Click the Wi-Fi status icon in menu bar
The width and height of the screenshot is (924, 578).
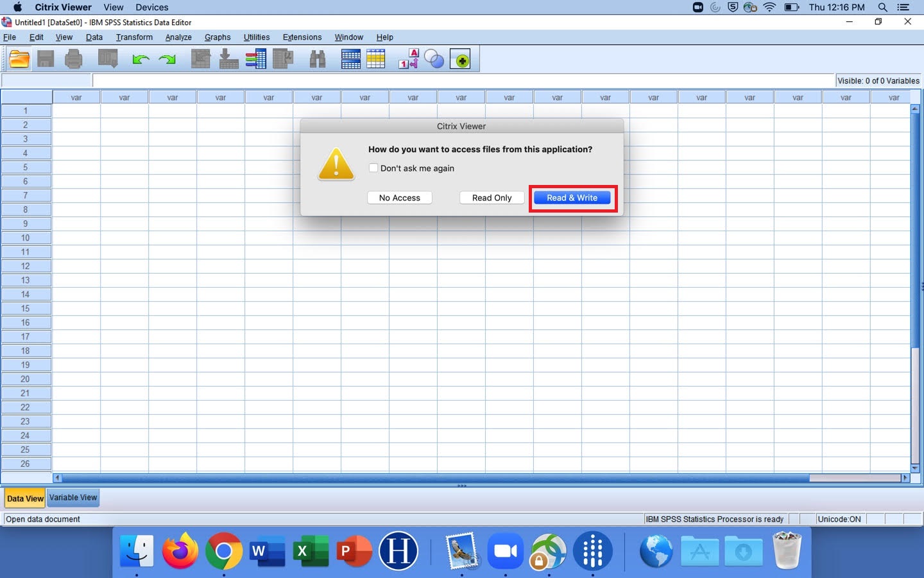[x=769, y=7]
